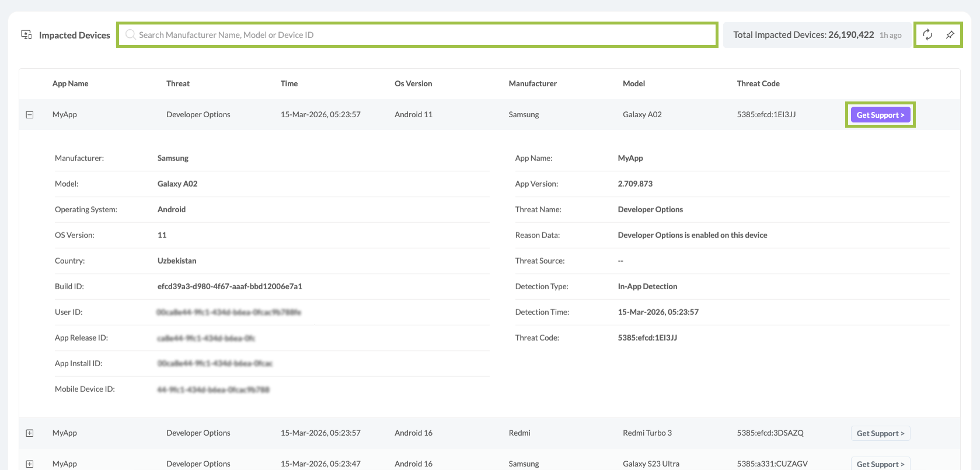
Task: Expand the Redmi Turbo 3 row
Action: click(30, 433)
